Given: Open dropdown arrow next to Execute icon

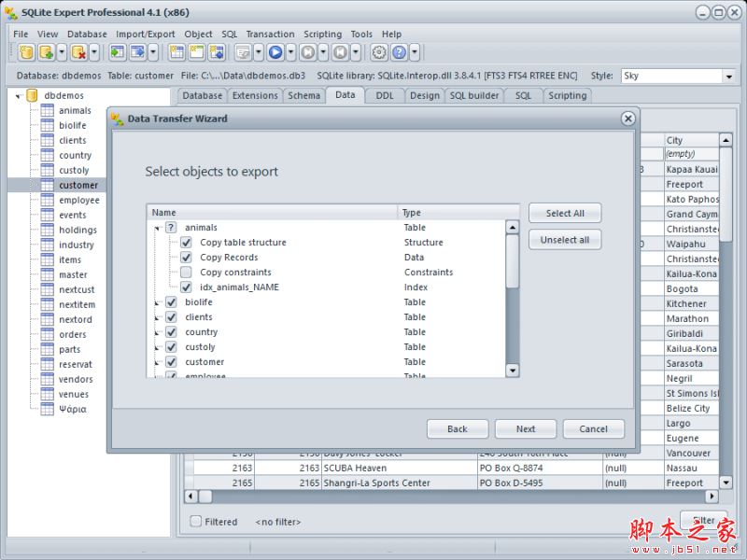Looking at the screenshot, I should click(x=290, y=52).
